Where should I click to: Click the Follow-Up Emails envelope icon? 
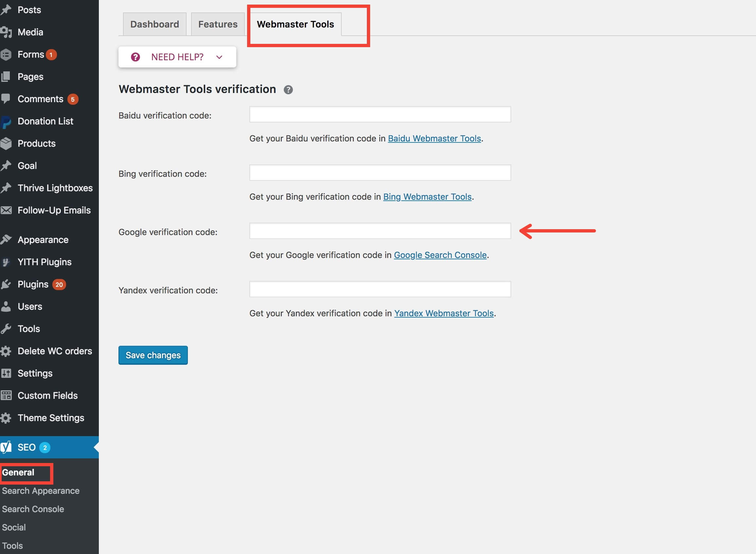pyautogui.click(x=6, y=210)
